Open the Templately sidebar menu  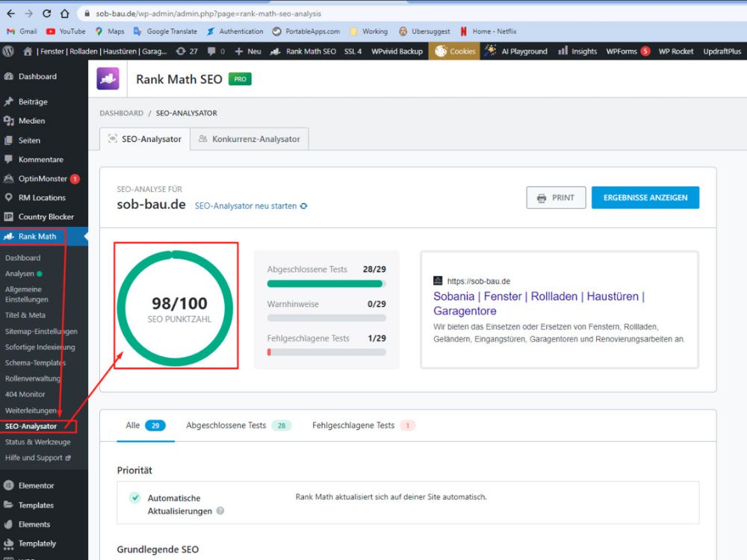point(44,544)
